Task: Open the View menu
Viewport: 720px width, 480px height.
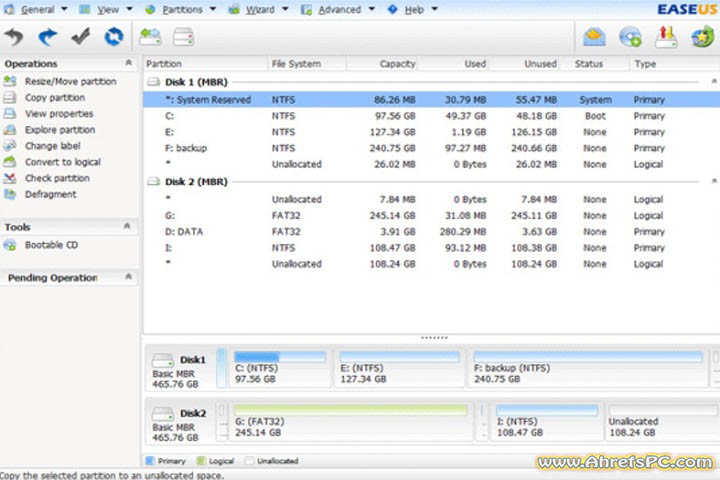Action: tap(106, 9)
